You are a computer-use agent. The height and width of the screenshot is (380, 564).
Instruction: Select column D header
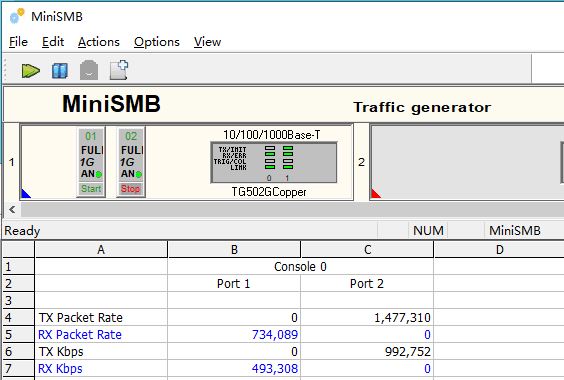point(499,249)
